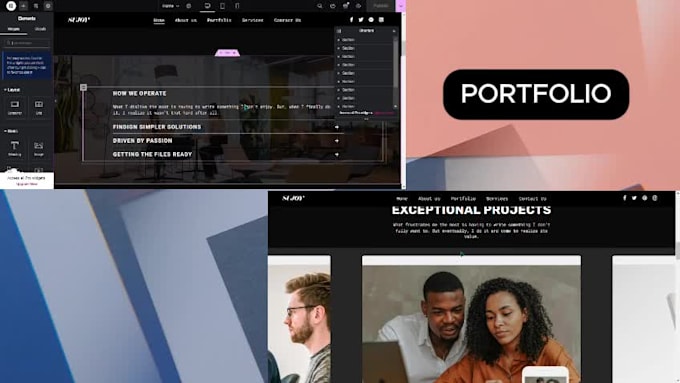Switch to Widgets tab in Elements panel
Screen dimensions: 680x383
pos(13,29)
